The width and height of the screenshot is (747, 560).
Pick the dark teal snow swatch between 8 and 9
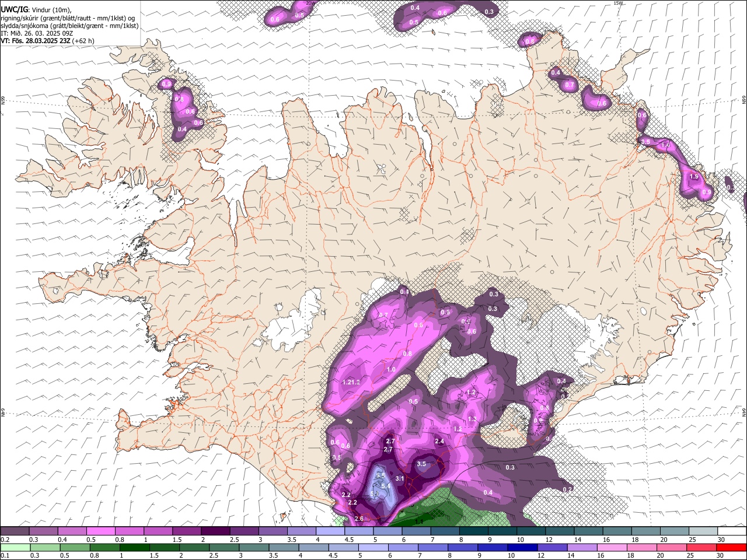pyautogui.click(x=473, y=531)
